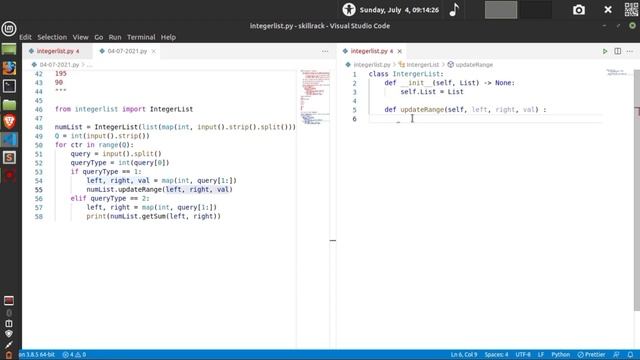Click the Prettier status item
This screenshot has width=640, height=360.
coord(591,355)
